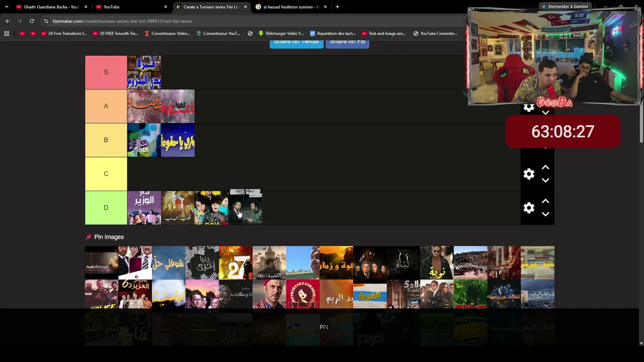Click the light-orange B tier label

(x=106, y=140)
